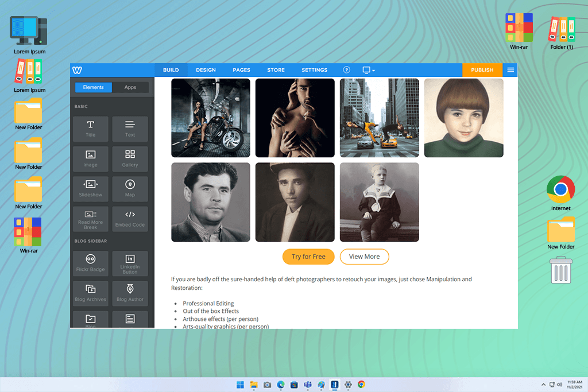
Task: Click the paragraph starting "If you are badly off"
Action: tap(322, 284)
